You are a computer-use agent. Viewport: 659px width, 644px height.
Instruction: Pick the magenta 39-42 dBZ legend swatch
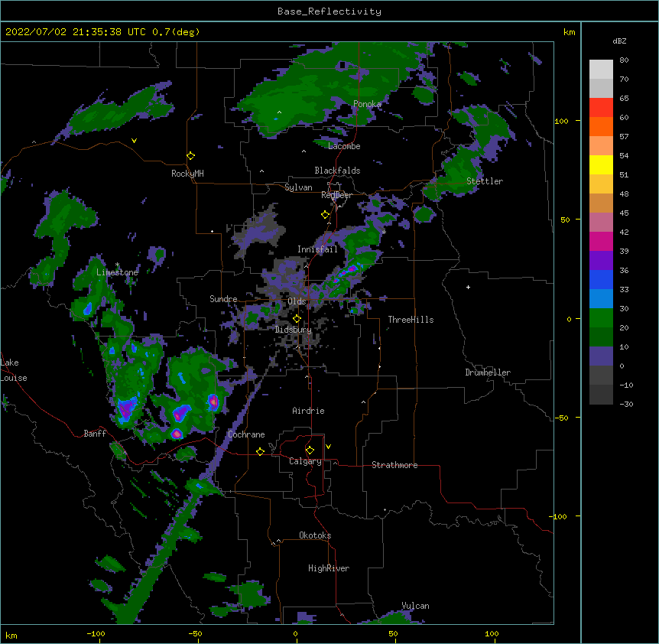601,242
